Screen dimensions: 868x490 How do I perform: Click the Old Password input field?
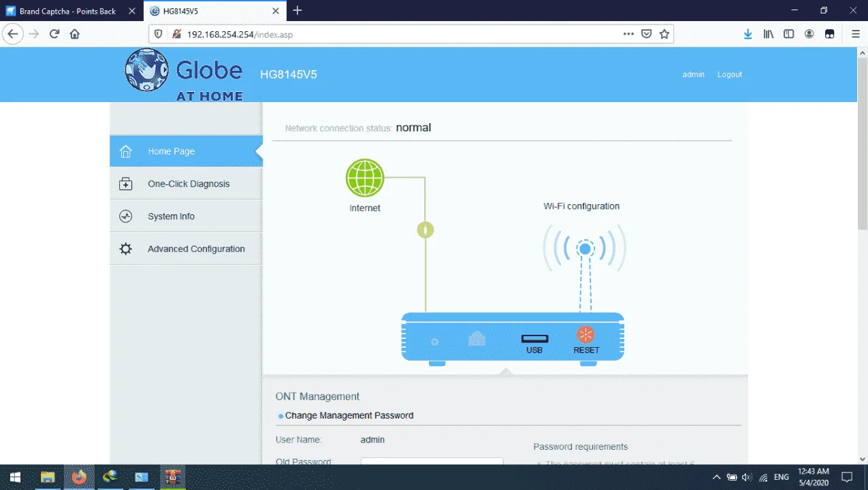(432, 461)
